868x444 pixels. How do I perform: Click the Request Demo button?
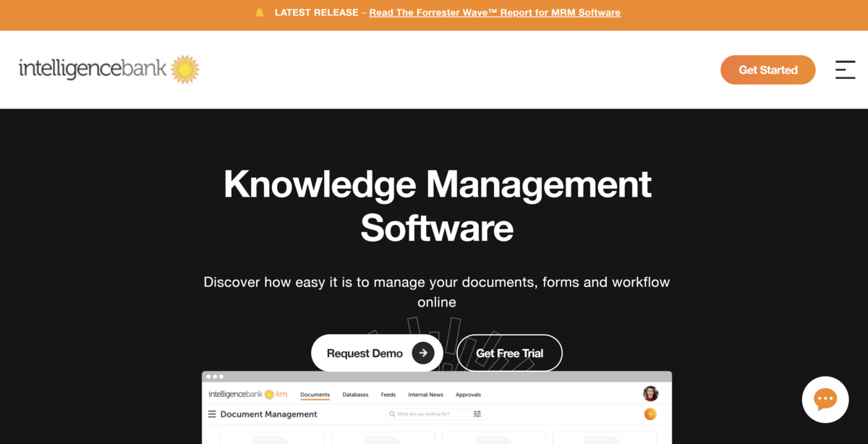(x=377, y=353)
